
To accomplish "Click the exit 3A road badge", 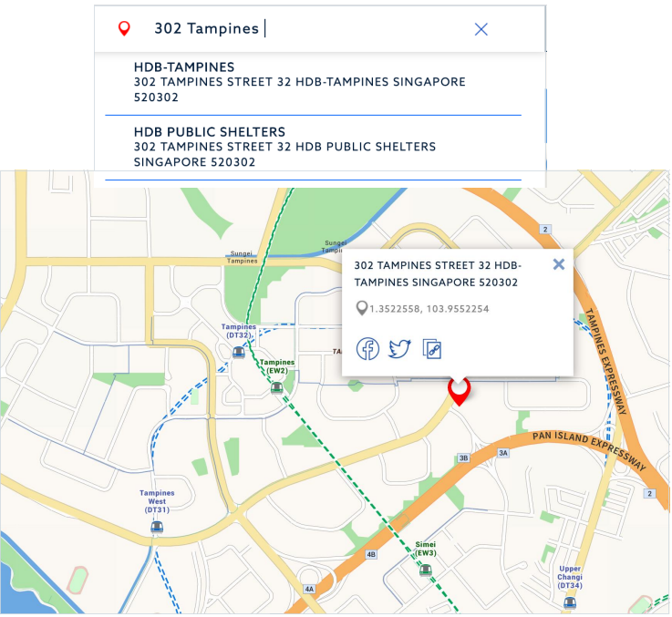I will click(x=503, y=452).
